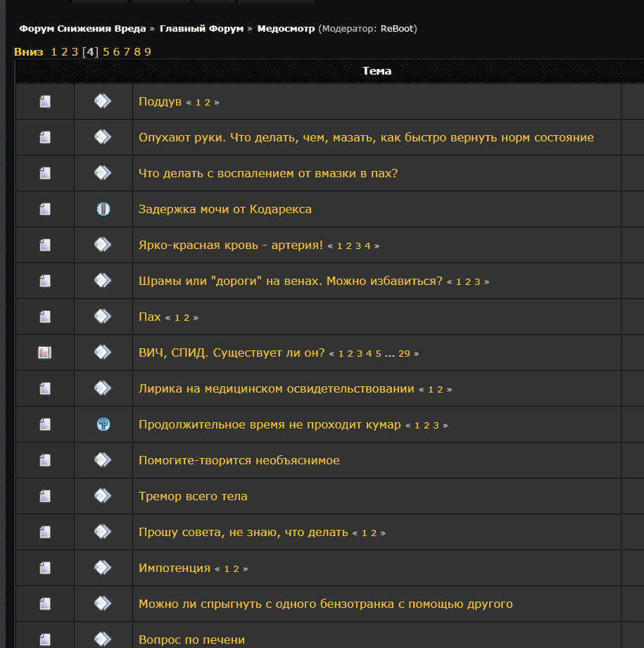This screenshot has height=648, width=644.
Task: Click the diamond icon beside "Импотенция"
Action: click(102, 567)
